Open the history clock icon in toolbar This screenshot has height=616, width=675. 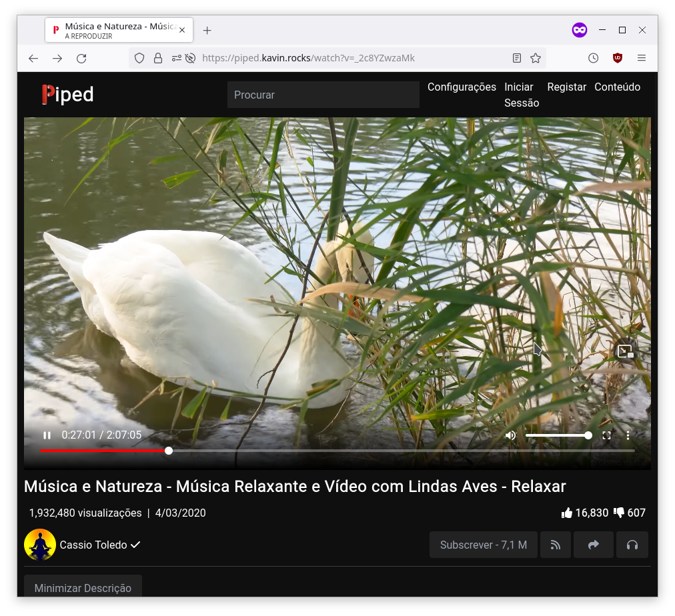(x=593, y=58)
